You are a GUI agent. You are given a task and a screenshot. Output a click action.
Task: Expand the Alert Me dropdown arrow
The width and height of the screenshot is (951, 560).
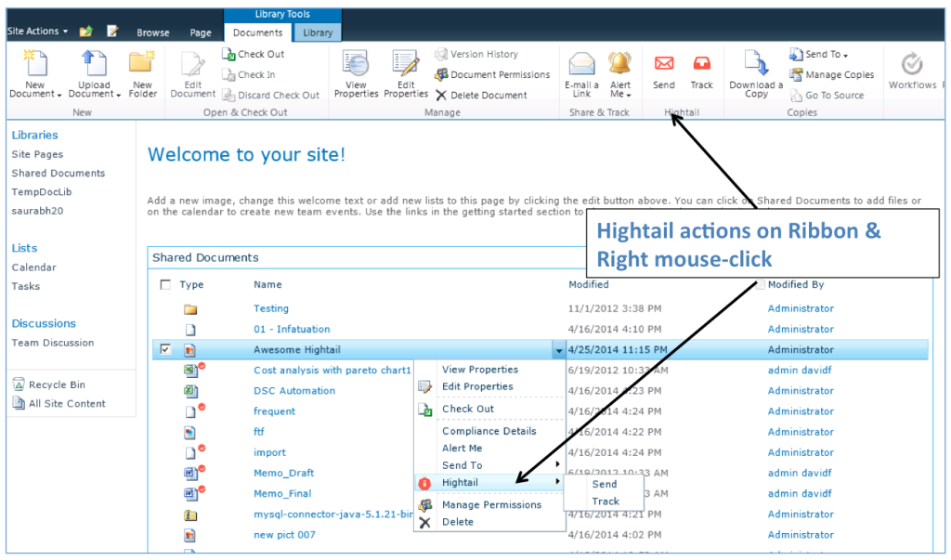tap(629, 96)
